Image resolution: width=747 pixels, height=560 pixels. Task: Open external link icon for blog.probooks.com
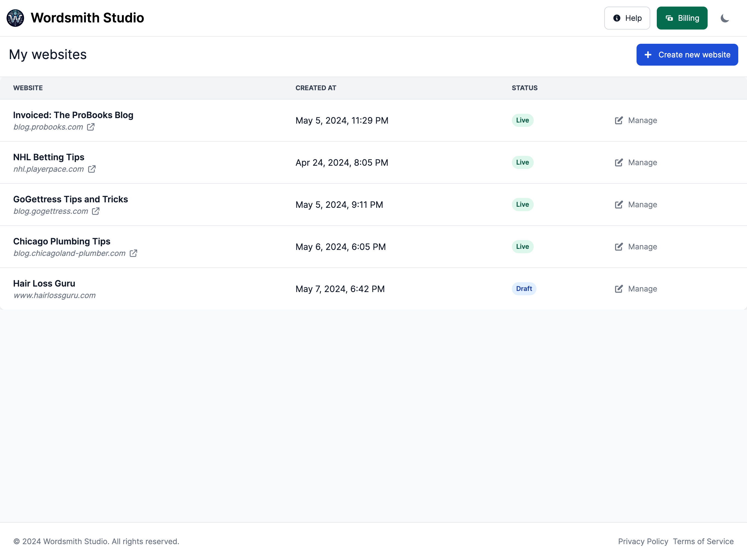pos(91,127)
